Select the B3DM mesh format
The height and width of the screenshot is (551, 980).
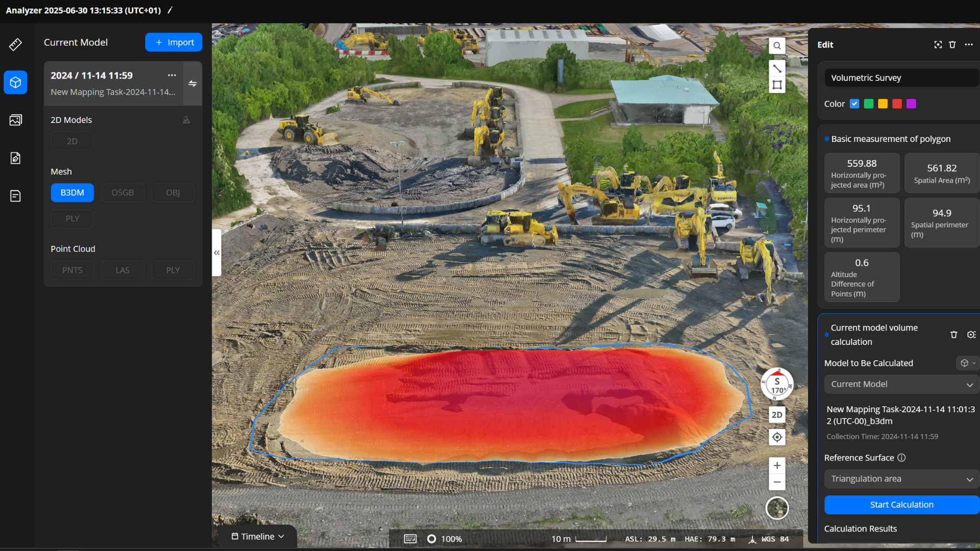(x=72, y=193)
